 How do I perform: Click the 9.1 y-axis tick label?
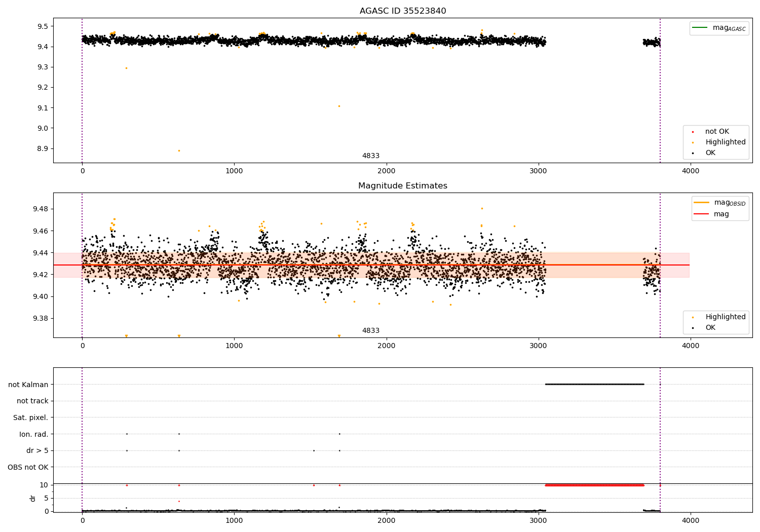click(x=43, y=108)
